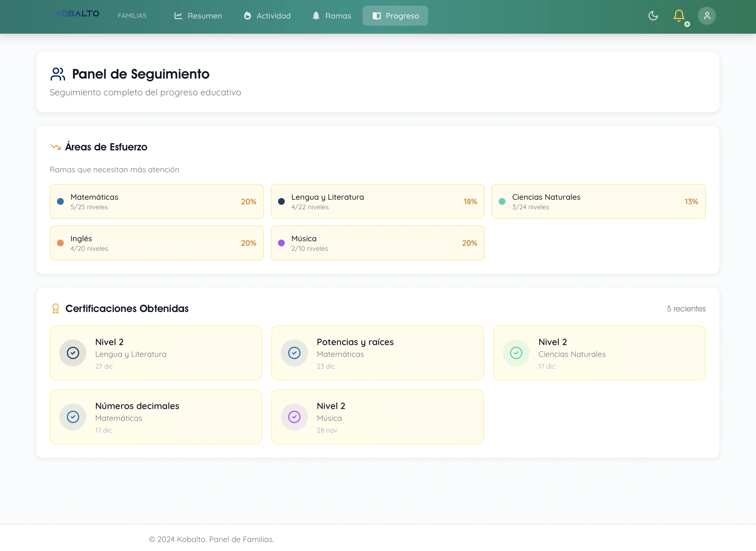
Task: Open user profile avatar icon
Action: click(x=707, y=16)
